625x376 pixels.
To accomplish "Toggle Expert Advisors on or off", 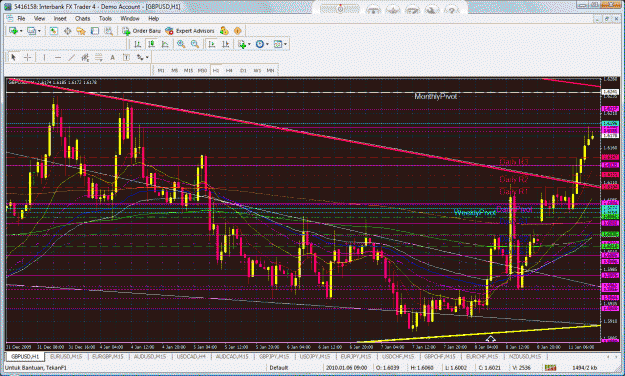I will 190,31.
